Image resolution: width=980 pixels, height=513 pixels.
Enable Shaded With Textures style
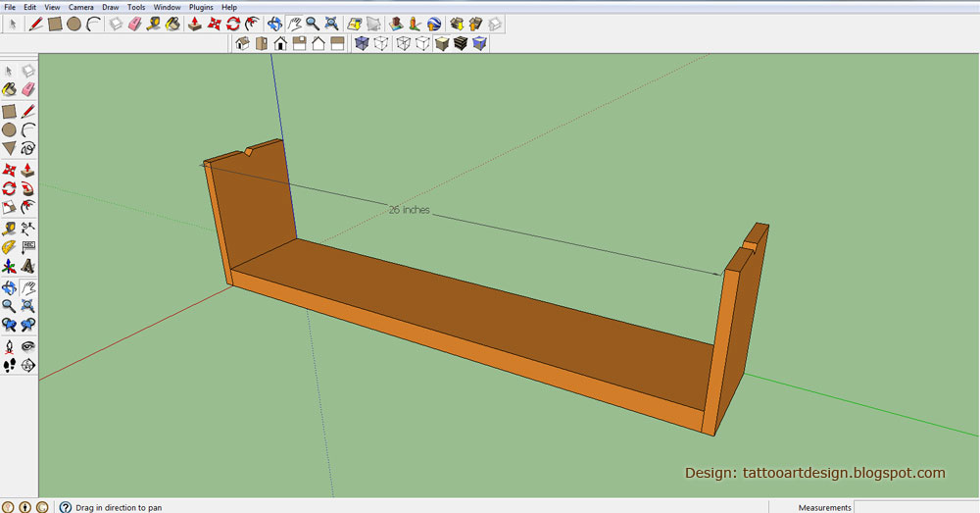coord(461,44)
